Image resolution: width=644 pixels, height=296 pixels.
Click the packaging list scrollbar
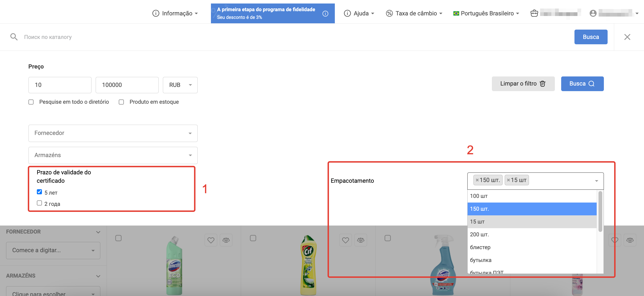tap(600, 212)
